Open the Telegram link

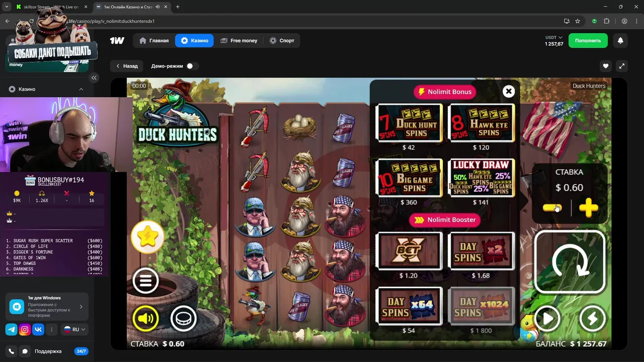[x=11, y=330]
